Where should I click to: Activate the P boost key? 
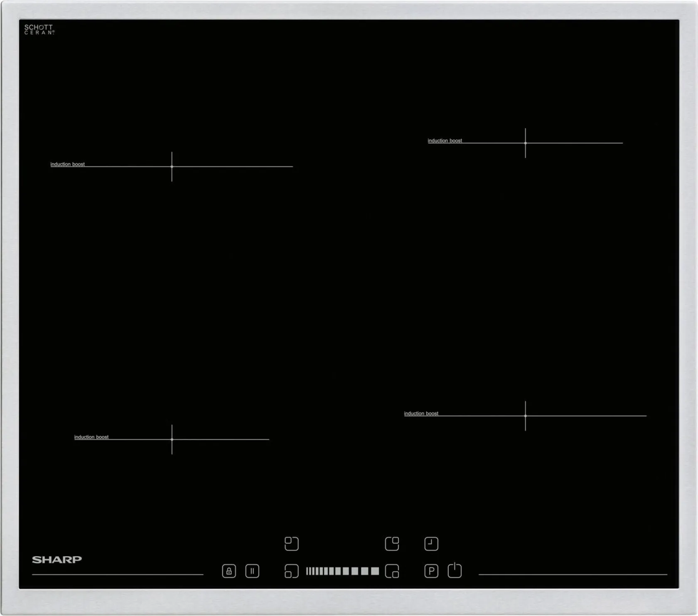point(431,571)
